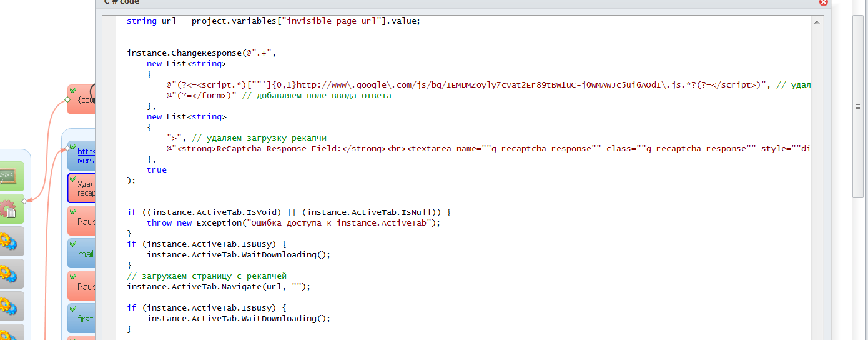868x340 pixels.
Task: Click the 'string url = project.Variables' line
Action: click(274, 21)
